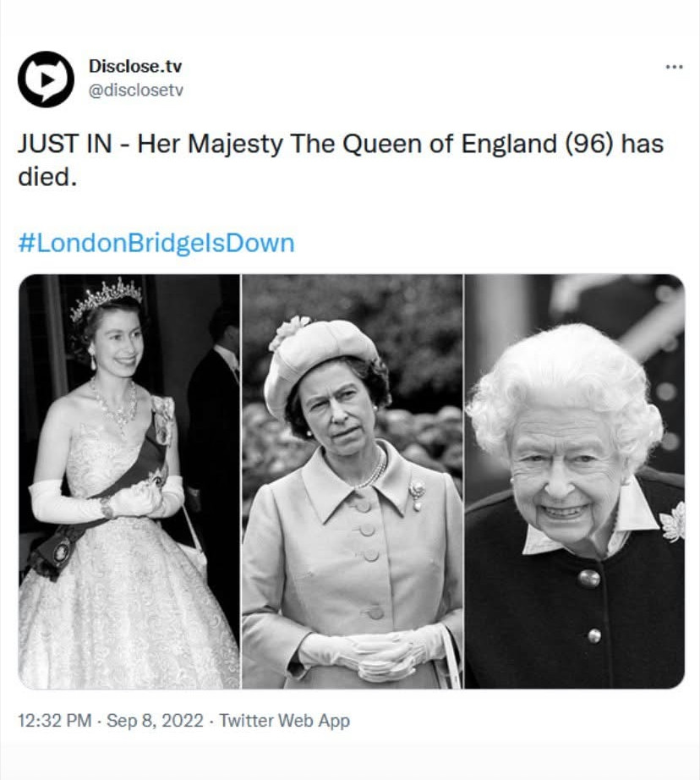Click the sash in the left photo
This screenshot has width=700, height=780.
118,491
